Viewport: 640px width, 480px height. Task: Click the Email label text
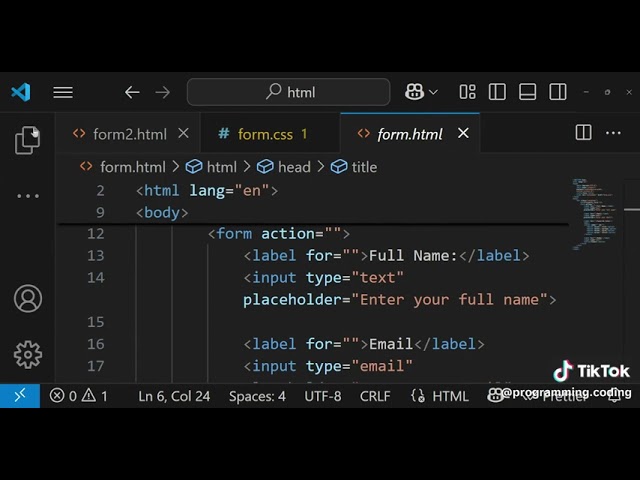pyautogui.click(x=391, y=344)
